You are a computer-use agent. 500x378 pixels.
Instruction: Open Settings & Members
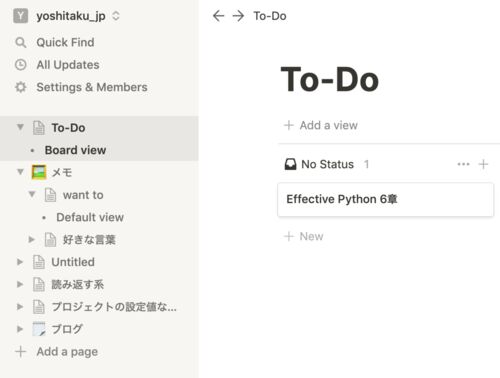pyautogui.click(x=81, y=87)
